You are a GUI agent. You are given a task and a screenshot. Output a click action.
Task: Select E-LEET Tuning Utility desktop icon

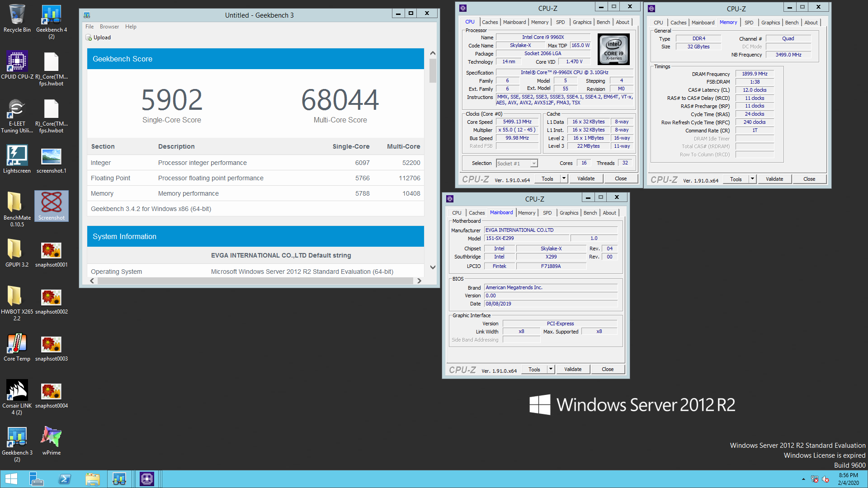[x=17, y=116]
